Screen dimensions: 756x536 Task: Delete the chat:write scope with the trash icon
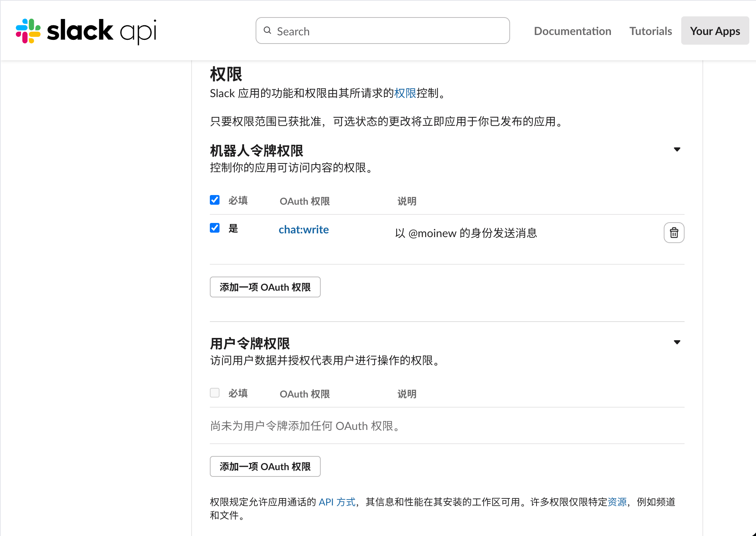[x=674, y=233]
